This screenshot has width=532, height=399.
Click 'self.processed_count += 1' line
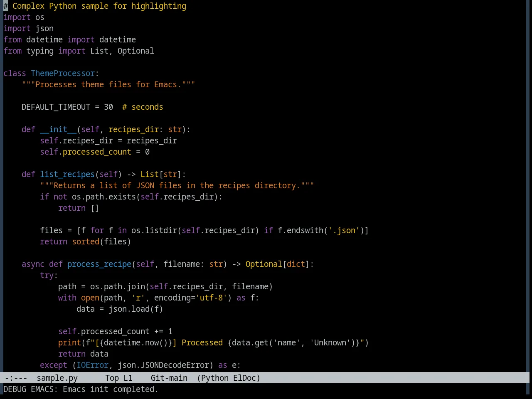115,331
